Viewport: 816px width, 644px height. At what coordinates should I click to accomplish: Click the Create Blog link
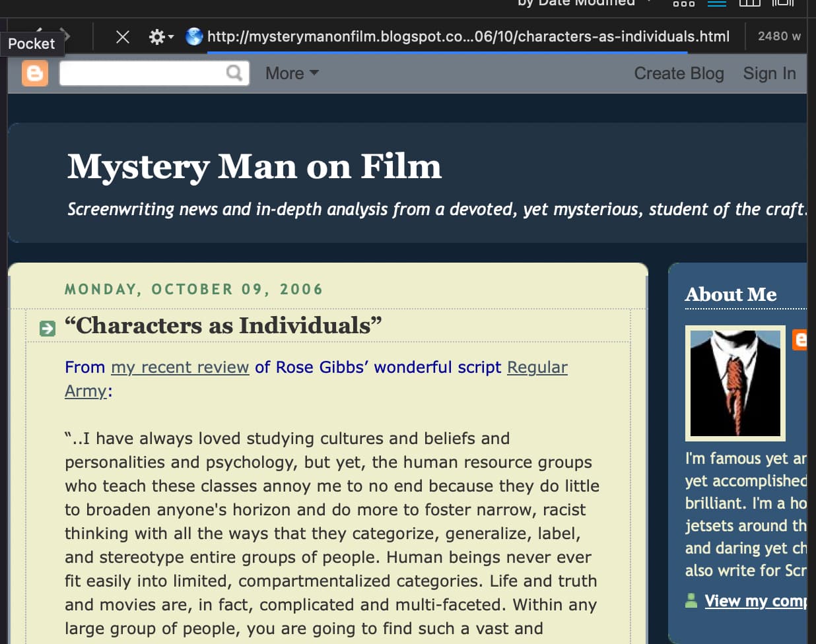pyautogui.click(x=679, y=73)
